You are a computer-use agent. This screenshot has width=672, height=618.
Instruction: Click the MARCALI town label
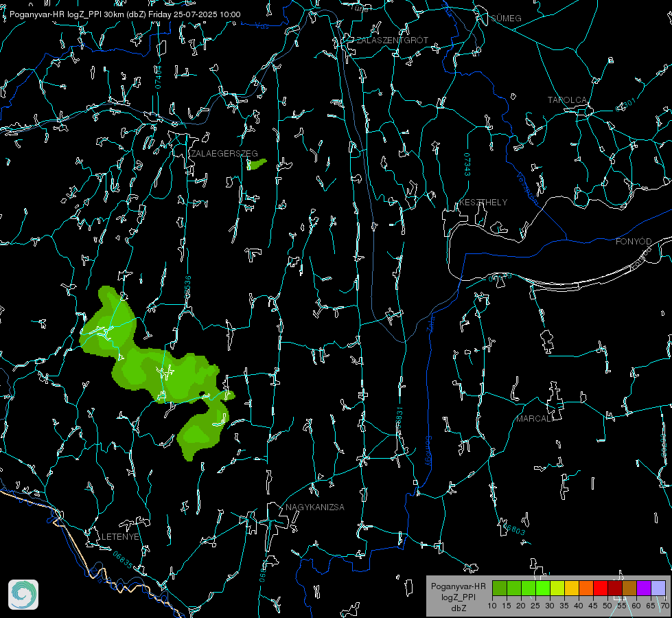tap(535, 419)
